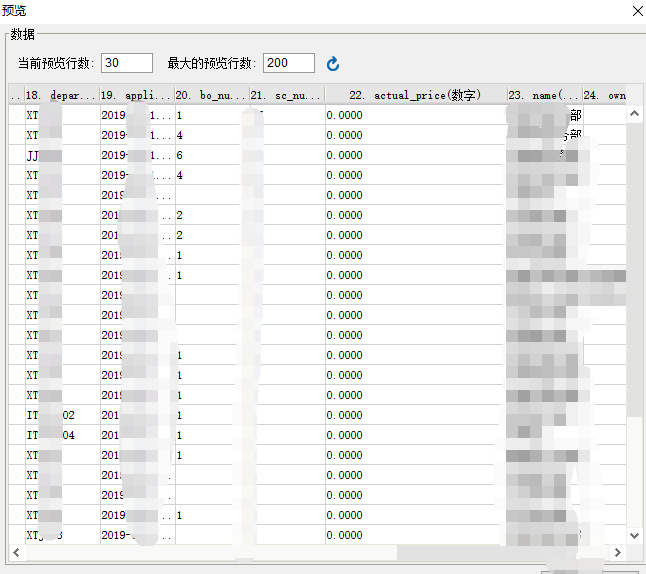Viewport: 646px width, 574px height.
Task: Click the vertical scrollbar thumb
Action: coord(634,269)
